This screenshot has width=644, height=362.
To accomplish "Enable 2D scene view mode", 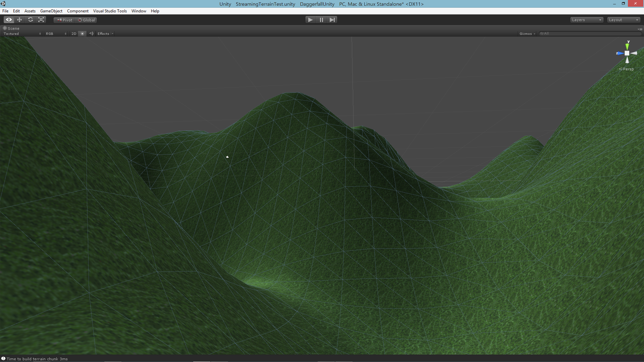I will (73, 33).
